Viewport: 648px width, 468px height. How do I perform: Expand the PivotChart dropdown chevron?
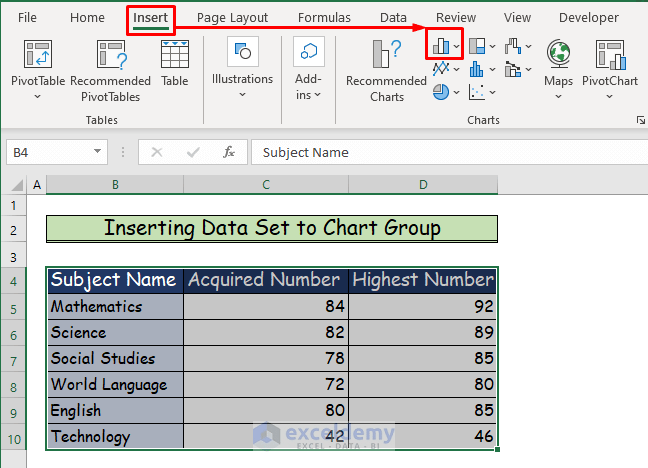tap(610, 97)
